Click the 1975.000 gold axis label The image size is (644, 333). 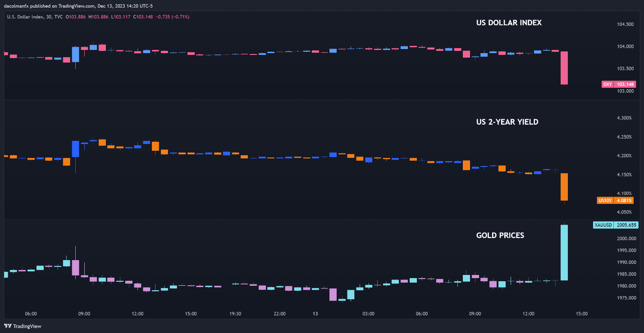pos(626,298)
